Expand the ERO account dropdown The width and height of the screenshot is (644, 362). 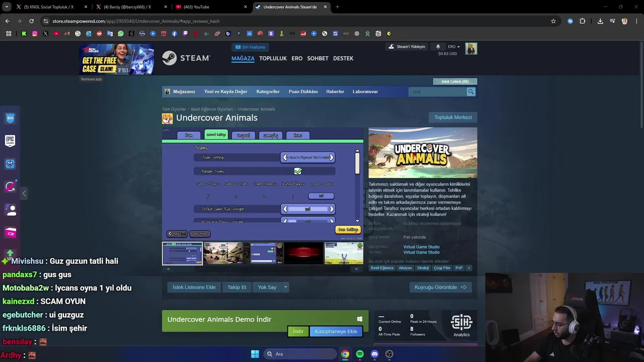pyautogui.click(x=454, y=47)
